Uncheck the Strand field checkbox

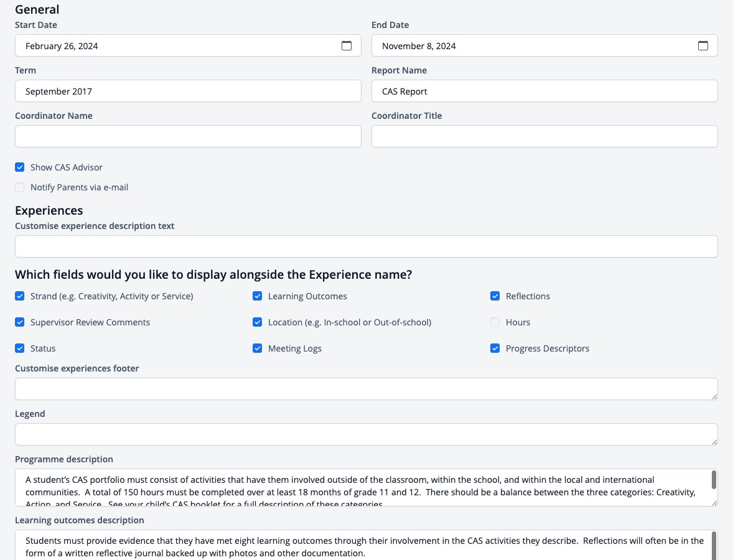tap(20, 296)
